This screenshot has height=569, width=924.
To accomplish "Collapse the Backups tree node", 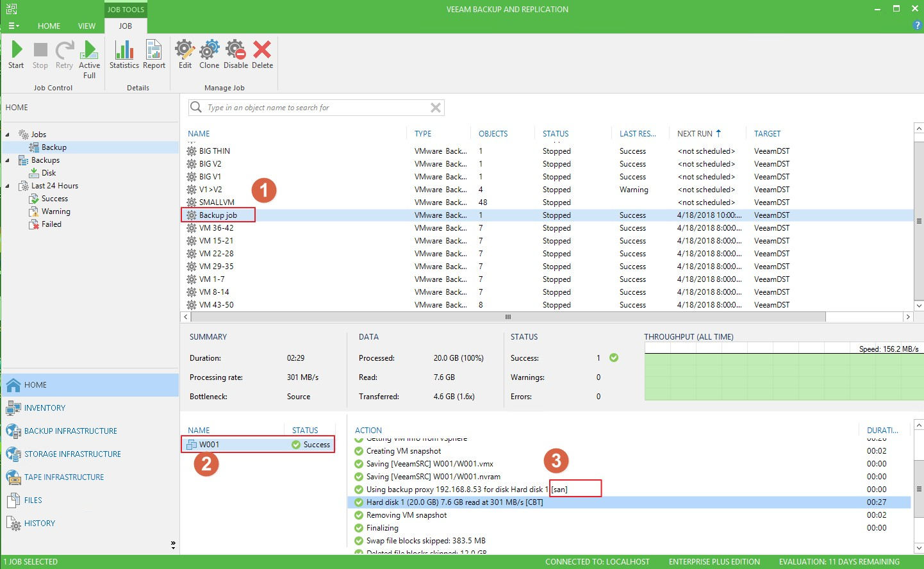I will point(8,160).
